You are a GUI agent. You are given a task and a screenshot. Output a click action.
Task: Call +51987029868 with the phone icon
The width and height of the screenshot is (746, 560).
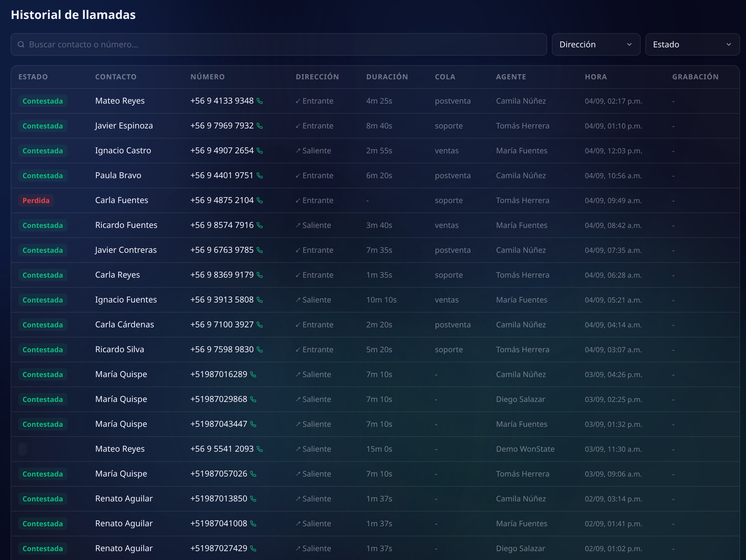[253, 400]
